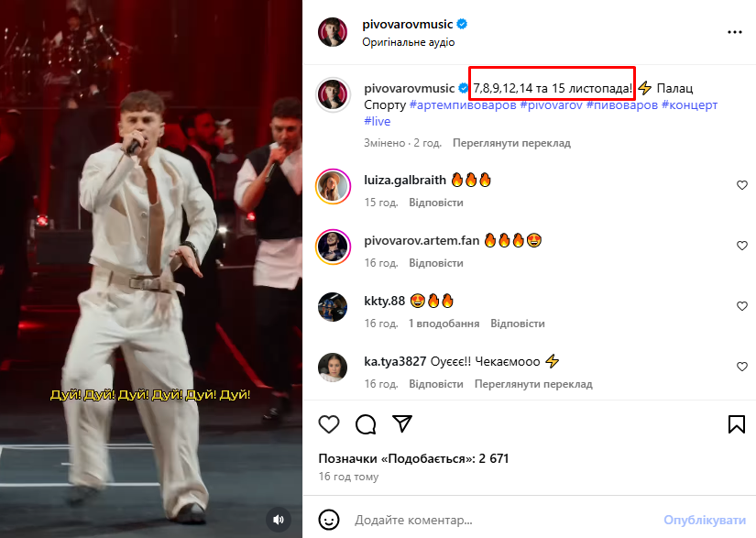Screen dimensions: 756x538
Task: Open the comment bubble icon
Action: click(366, 424)
